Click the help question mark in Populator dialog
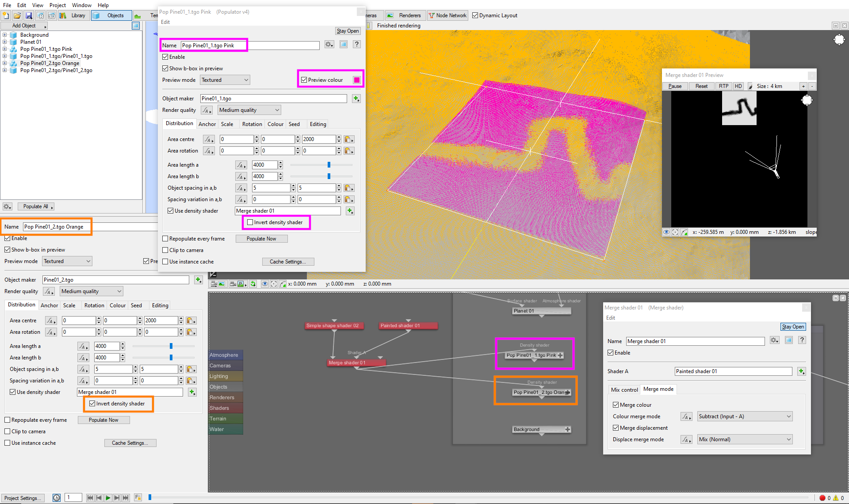Screen dimensions: 849x504 357,44
